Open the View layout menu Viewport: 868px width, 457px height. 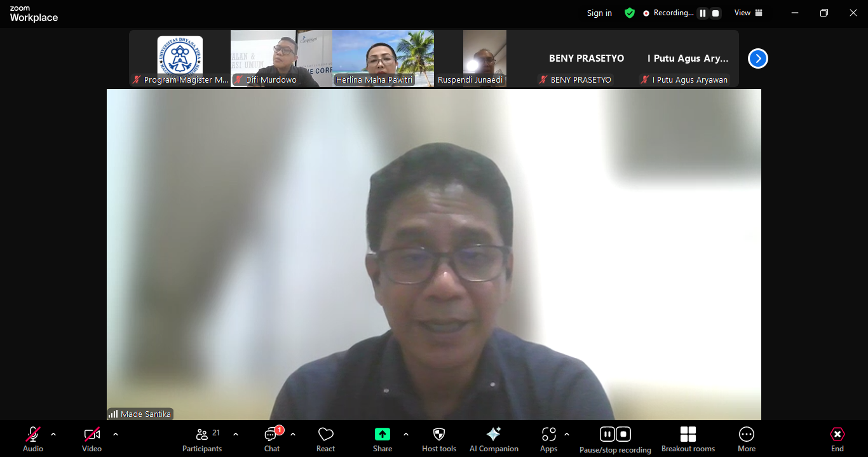[748, 13]
